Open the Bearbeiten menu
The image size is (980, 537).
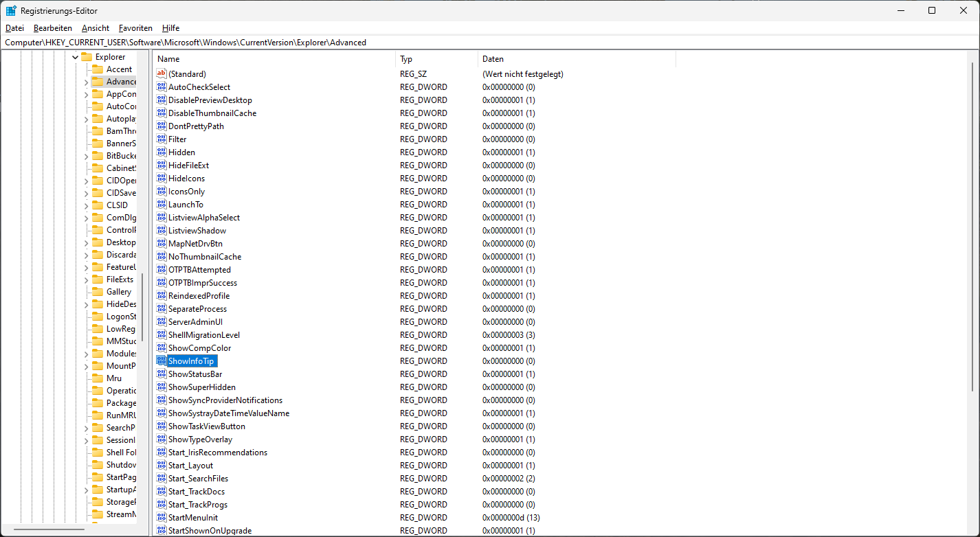click(x=53, y=28)
